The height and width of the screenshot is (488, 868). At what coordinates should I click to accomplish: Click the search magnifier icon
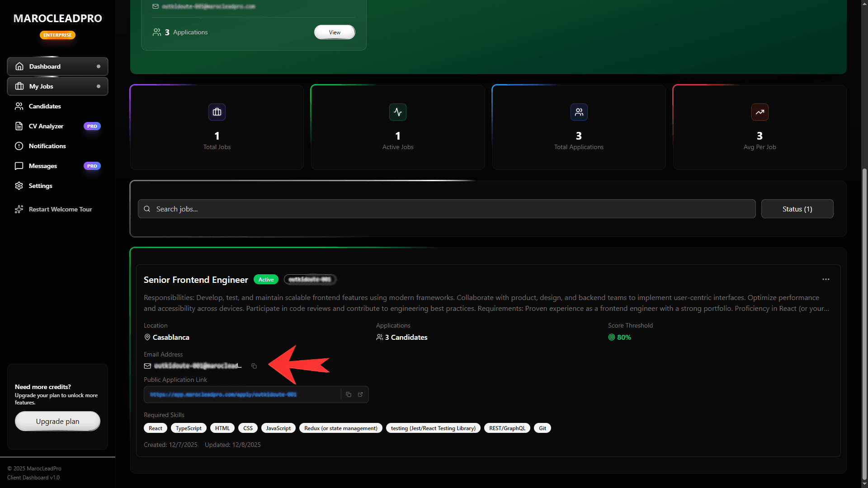147,209
